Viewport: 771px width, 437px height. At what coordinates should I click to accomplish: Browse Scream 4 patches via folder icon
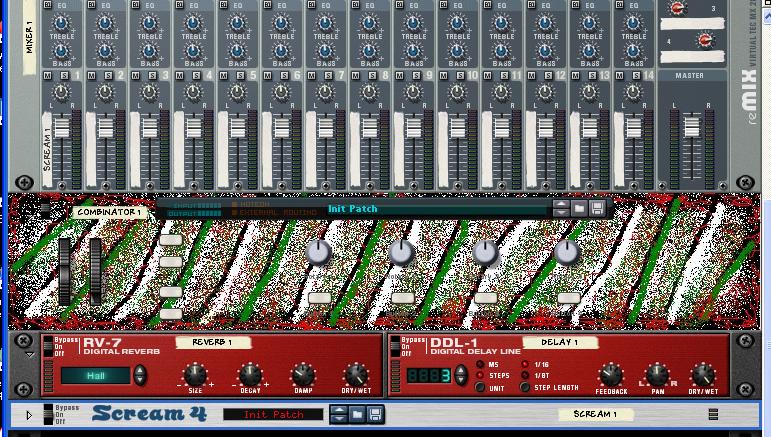point(357,414)
